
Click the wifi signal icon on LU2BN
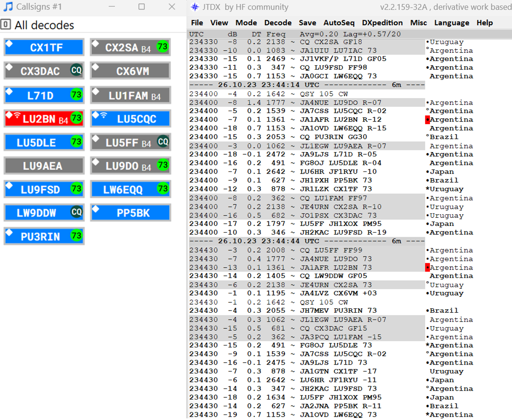tap(17, 115)
